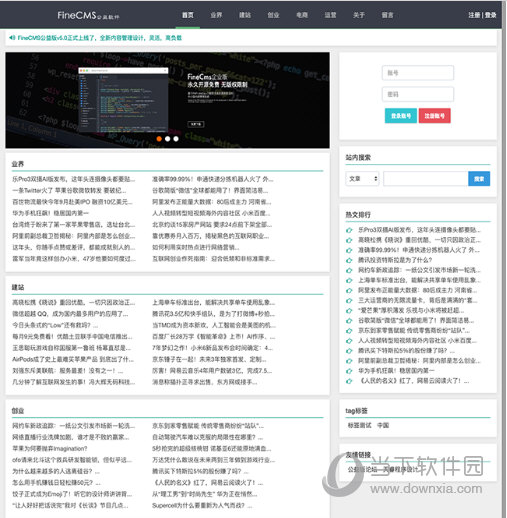Click the 创业 section heading

click(x=18, y=411)
